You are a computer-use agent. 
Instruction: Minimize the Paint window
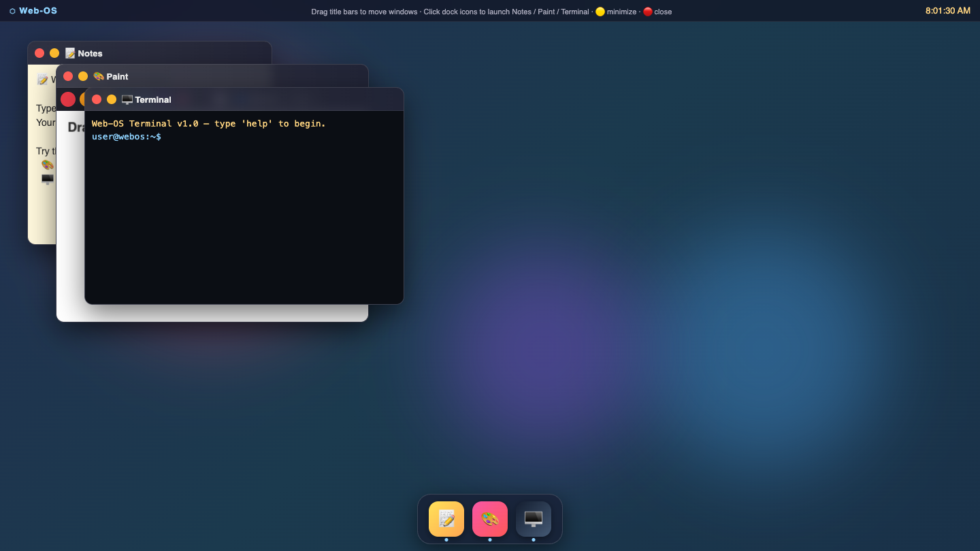click(83, 76)
